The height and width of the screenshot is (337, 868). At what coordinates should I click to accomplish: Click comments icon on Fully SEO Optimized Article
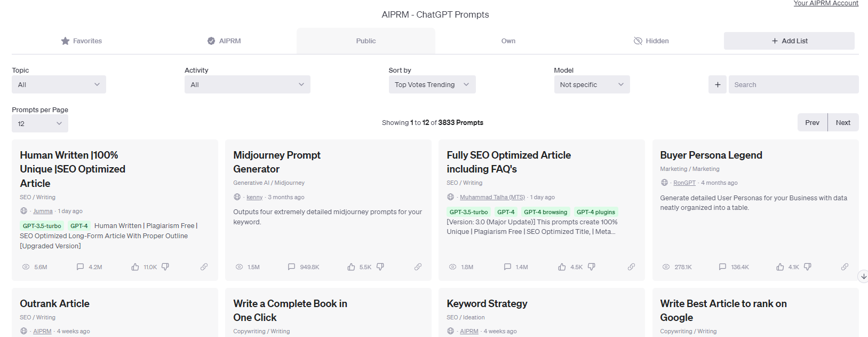coord(507,267)
